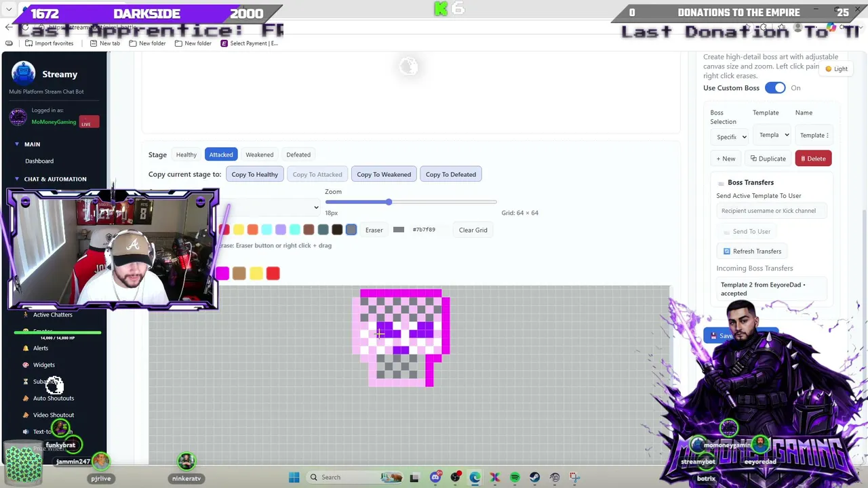868x488 pixels.
Task: Click Copy To Healthy
Action: [254, 175]
